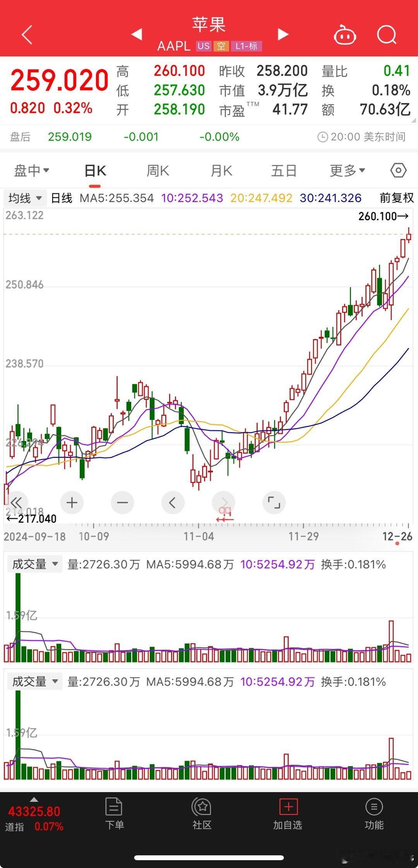
Task: Go back using the top-left arrow
Action: pos(27,35)
